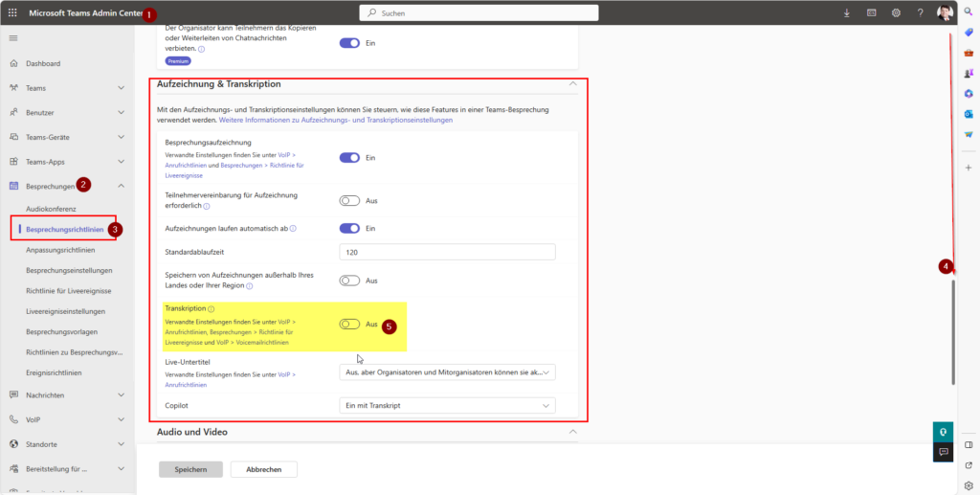Viewport: 980px width, 495px height.
Task: Click the Speichern button
Action: (x=190, y=469)
